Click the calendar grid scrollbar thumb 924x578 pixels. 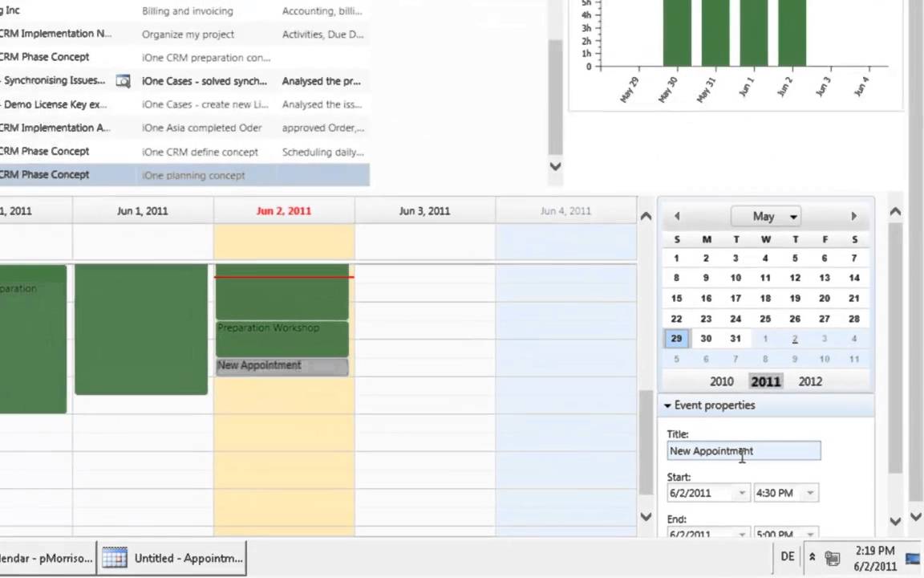(x=646, y=442)
